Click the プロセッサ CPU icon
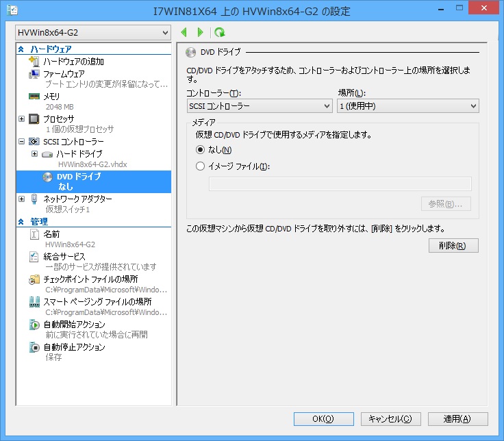 pos(34,119)
